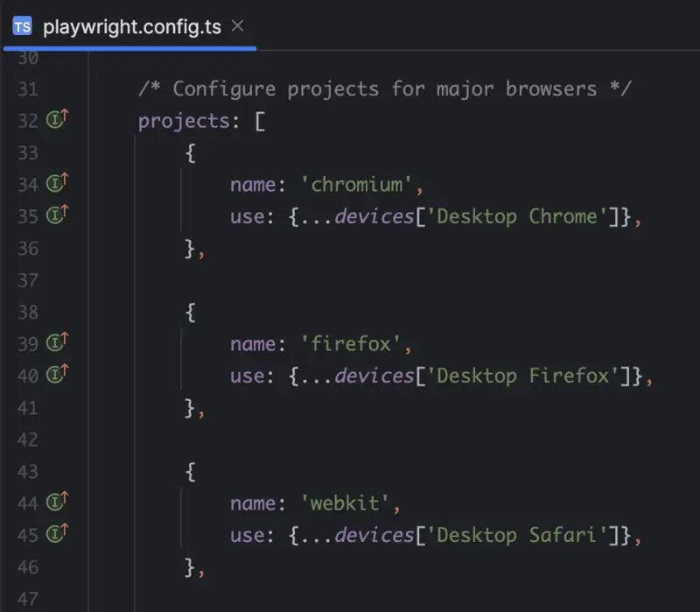Click the 'webkit' string value

pyautogui.click(x=350, y=503)
